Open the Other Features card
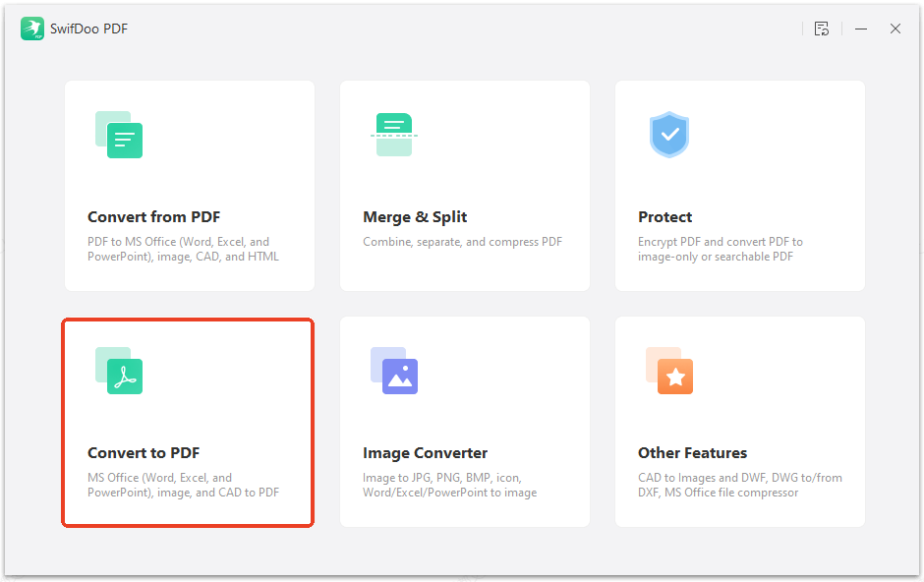Image resolution: width=924 pixels, height=582 pixels. point(739,422)
